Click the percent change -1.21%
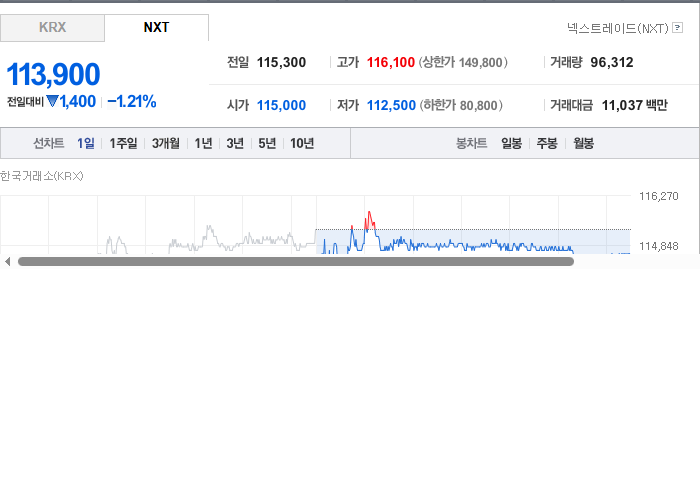 [x=132, y=102]
